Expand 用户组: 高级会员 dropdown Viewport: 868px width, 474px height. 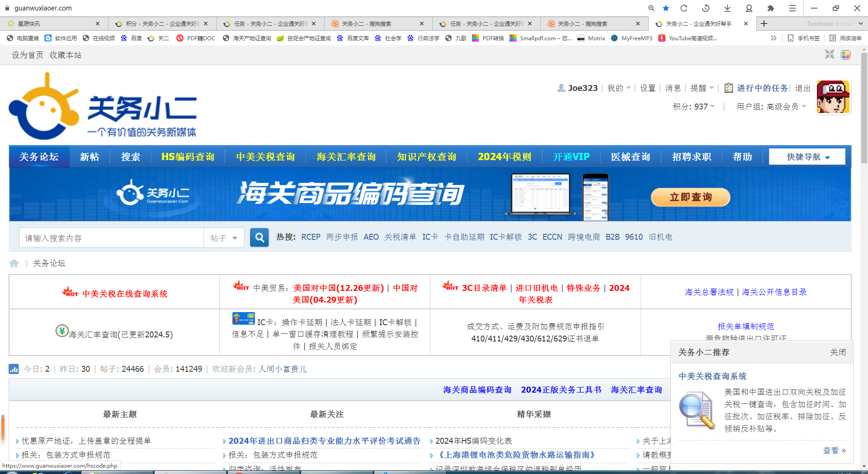[771, 107]
